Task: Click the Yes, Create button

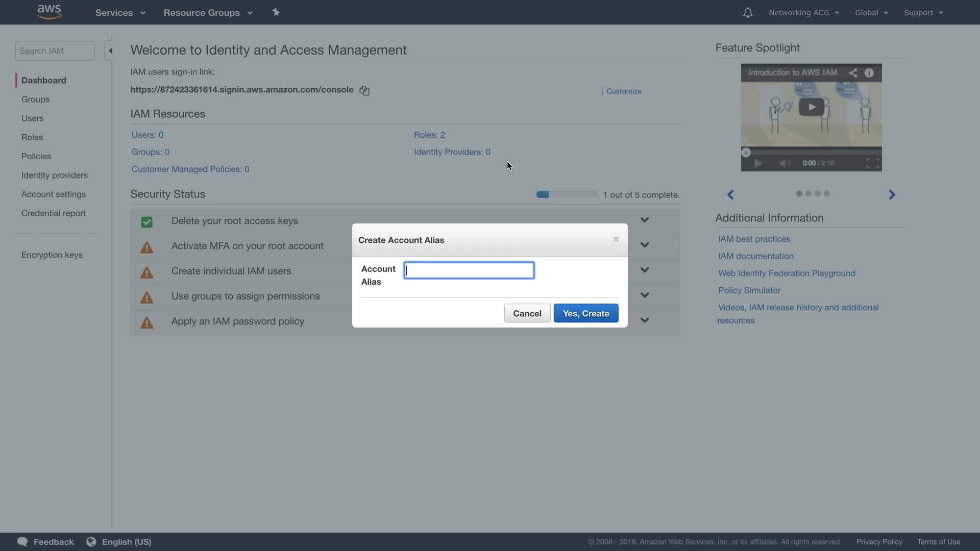Action: [585, 313]
